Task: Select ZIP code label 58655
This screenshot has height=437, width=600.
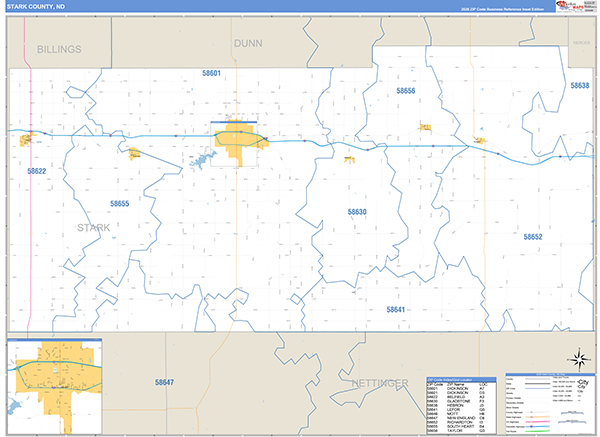Action: pos(120,203)
